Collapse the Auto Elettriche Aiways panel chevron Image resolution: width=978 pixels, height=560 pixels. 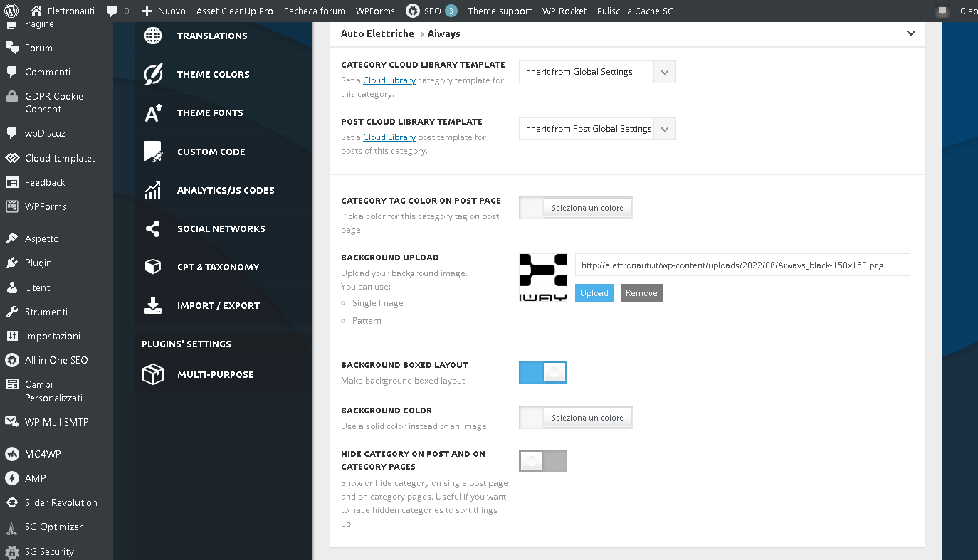coord(911,33)
